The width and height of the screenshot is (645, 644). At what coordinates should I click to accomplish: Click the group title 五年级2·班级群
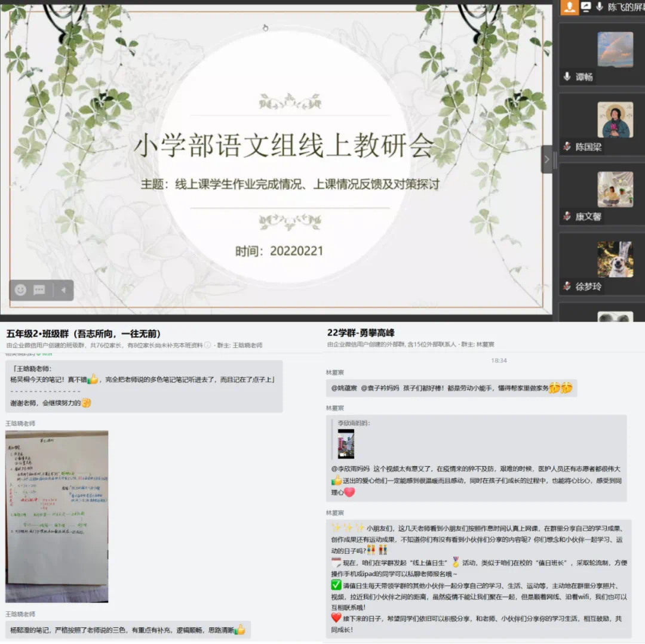point(84,333)
